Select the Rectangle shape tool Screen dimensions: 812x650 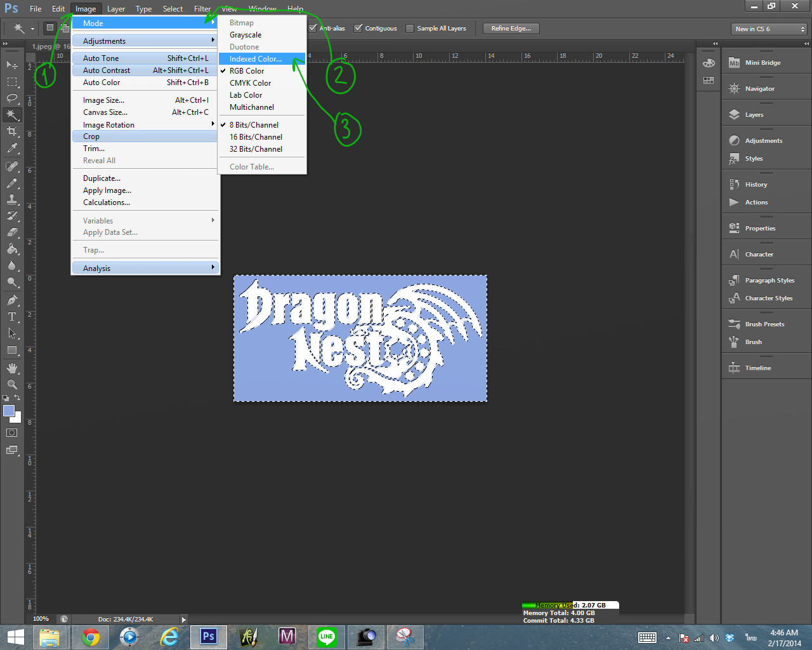[12, 350]
